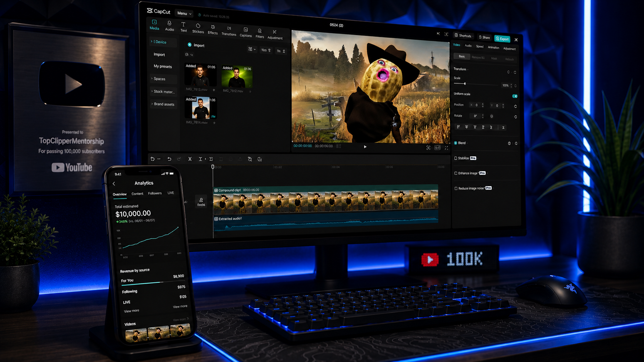This screenshot has width=644, height=362.
Task: Select the IMG_7812.mov green thumbnail
Action: (x=237, y=77)
